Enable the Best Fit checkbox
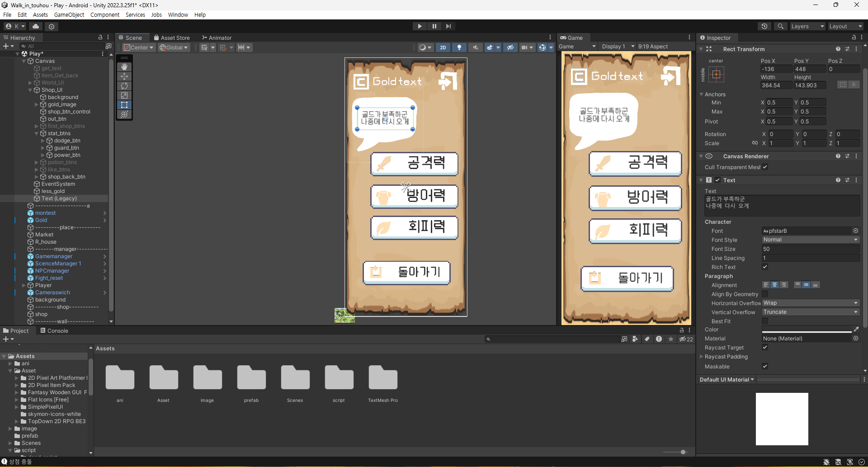This screenshot has width=868, height=467. pyautogui.click(x=765, y=321)
